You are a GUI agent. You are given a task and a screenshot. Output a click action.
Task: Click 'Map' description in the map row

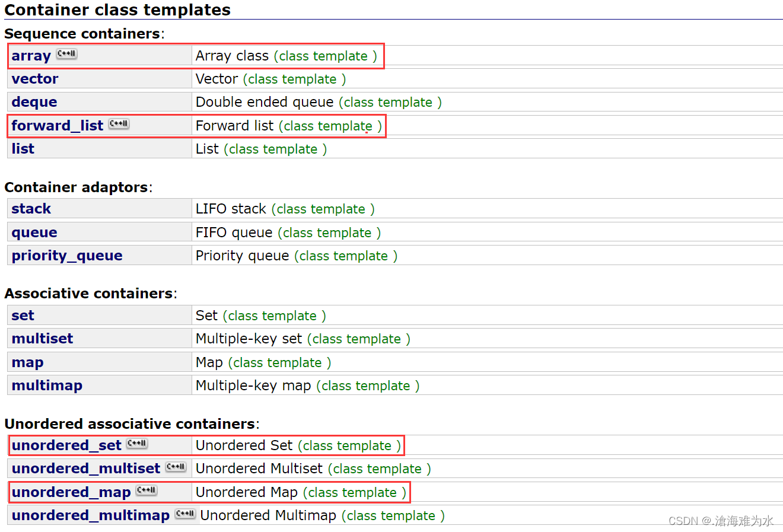[x=209, y=362]
